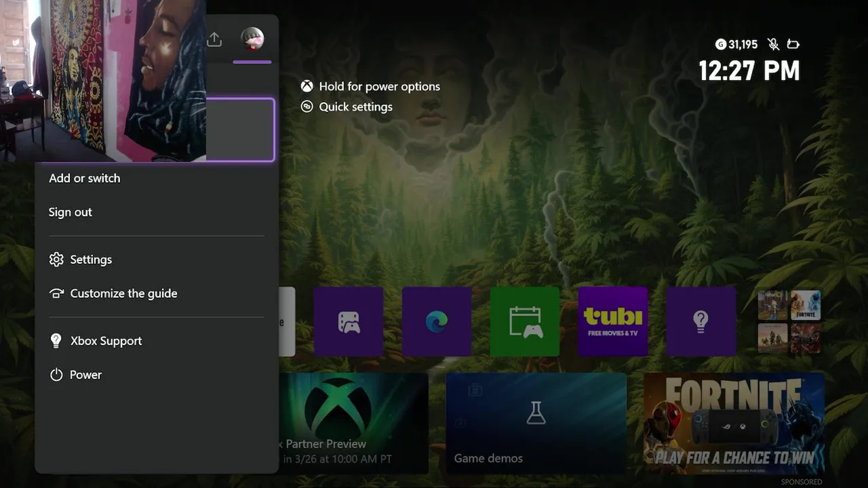This screenshot has width=868, height=488.
Task: Click the Quick settings view button icon
Action: [307, 106]
